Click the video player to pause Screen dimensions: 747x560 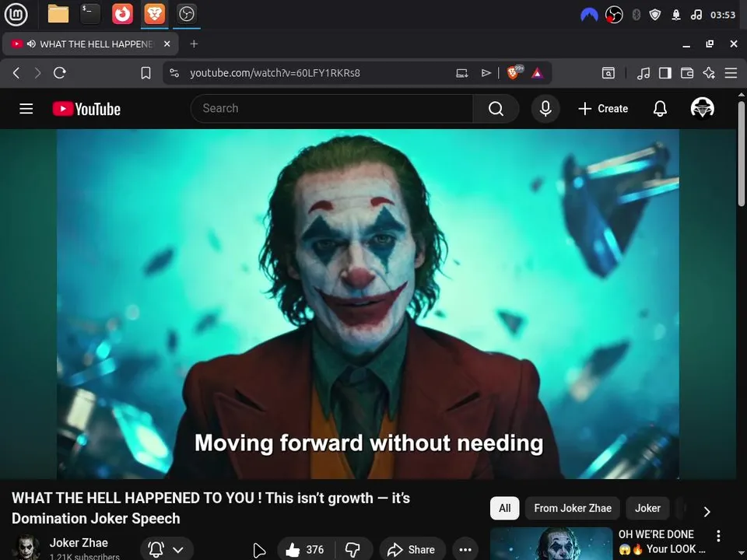[x=368, y=304]
